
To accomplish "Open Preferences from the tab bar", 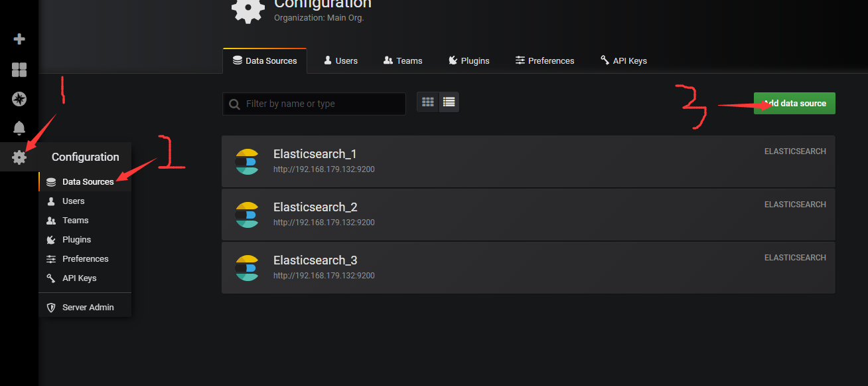I will 545,60.
